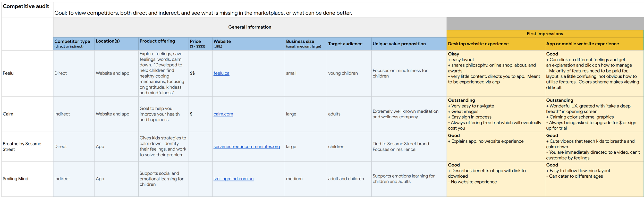This screenshot has height=198, width=644.
Task: Select 'Focuses on mindfulness for children' cell
Action: 409,73
